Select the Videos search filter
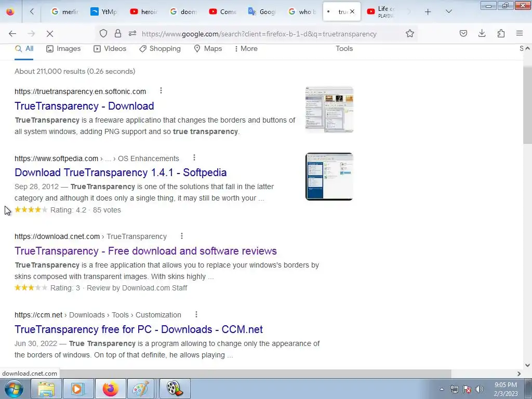 (x=110, y=48)
